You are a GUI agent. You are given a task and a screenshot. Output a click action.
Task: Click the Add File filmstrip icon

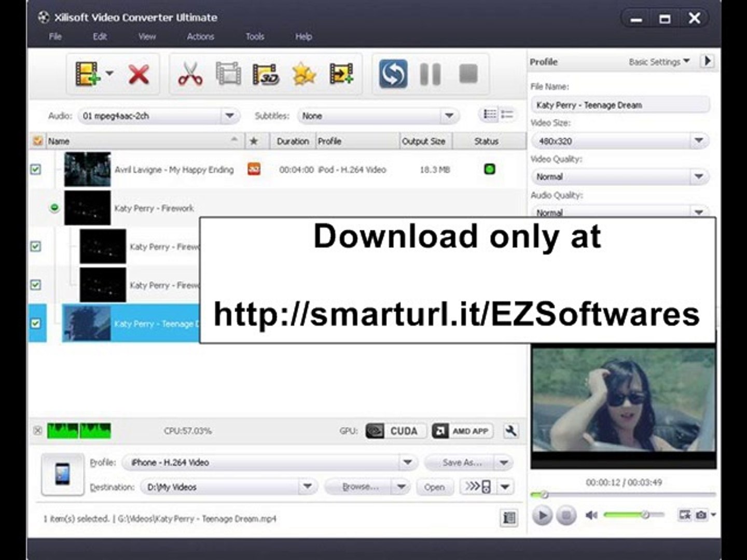coord(88,74)
